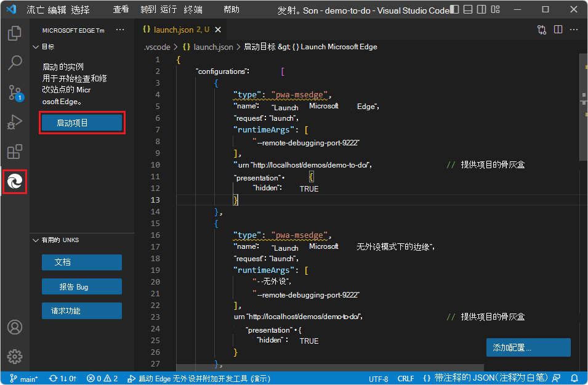This screenshot has width=588, height=385.
Task: Open the Accounts icon in activity bar
Action: coord(15,327)
